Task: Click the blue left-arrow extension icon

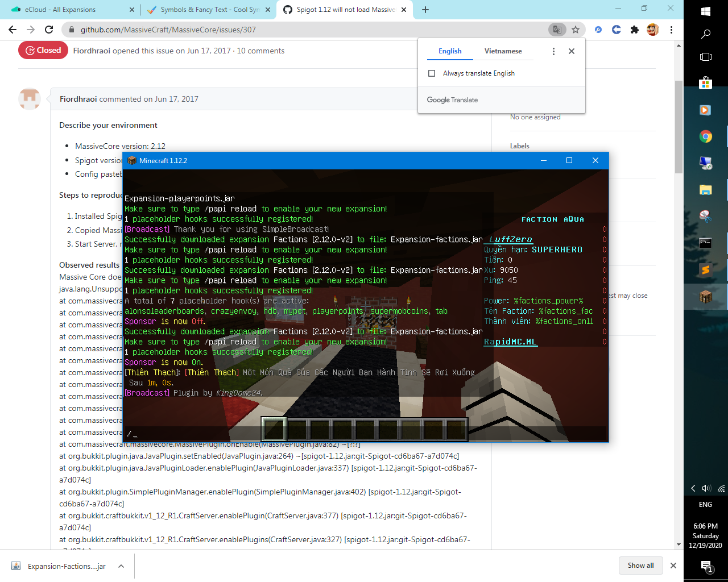Action: 617,30
